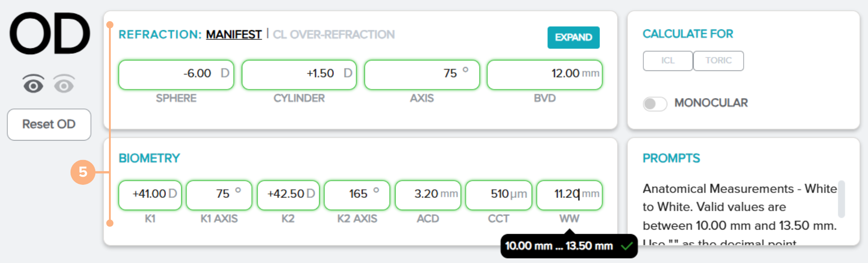Viewport: 868px width, 263px height.
Task: Focus the refraction AXIS field
Action: point(421,75)
